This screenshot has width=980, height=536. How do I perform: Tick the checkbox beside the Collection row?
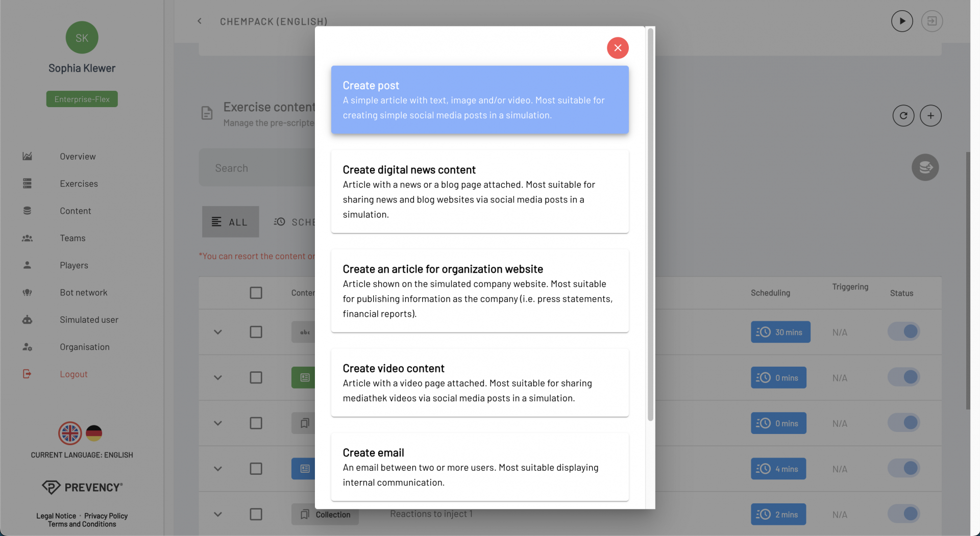(256, 514)
